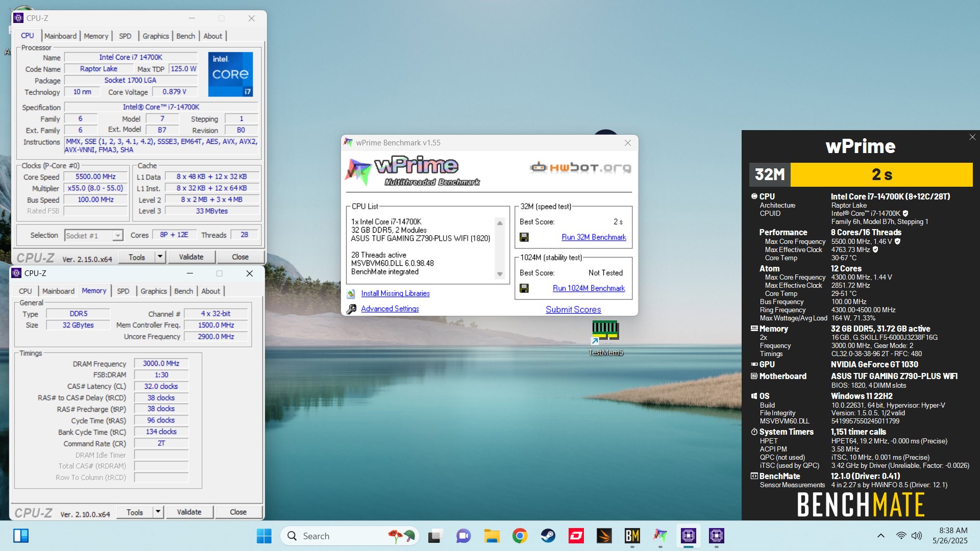Select the first CPU-Z taskbar icon
The height and width of the screenshot is (551, 980).
[688, 536]
